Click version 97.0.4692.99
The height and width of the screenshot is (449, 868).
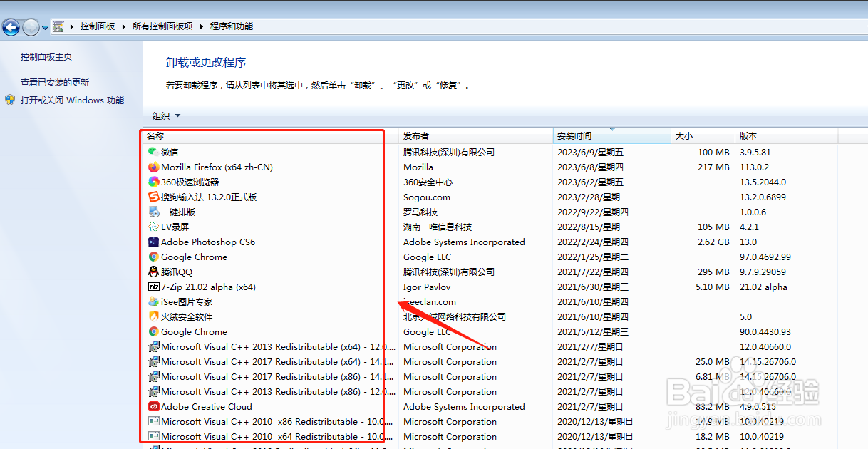(765, 257)
